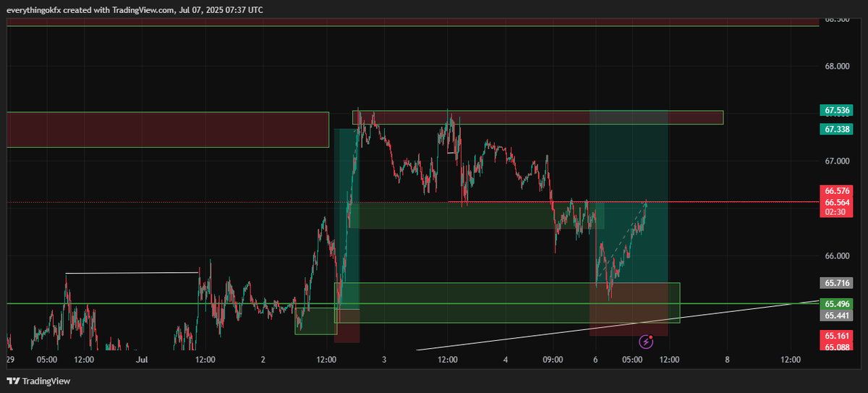
Task: Click the 65.088 red price label
Action: point(837,347)
